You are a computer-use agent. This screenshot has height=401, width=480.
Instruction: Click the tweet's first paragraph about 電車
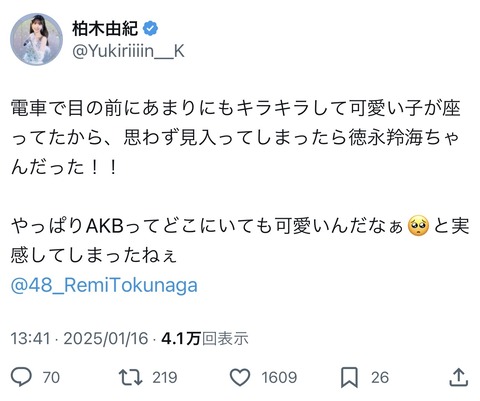point(236,137)
